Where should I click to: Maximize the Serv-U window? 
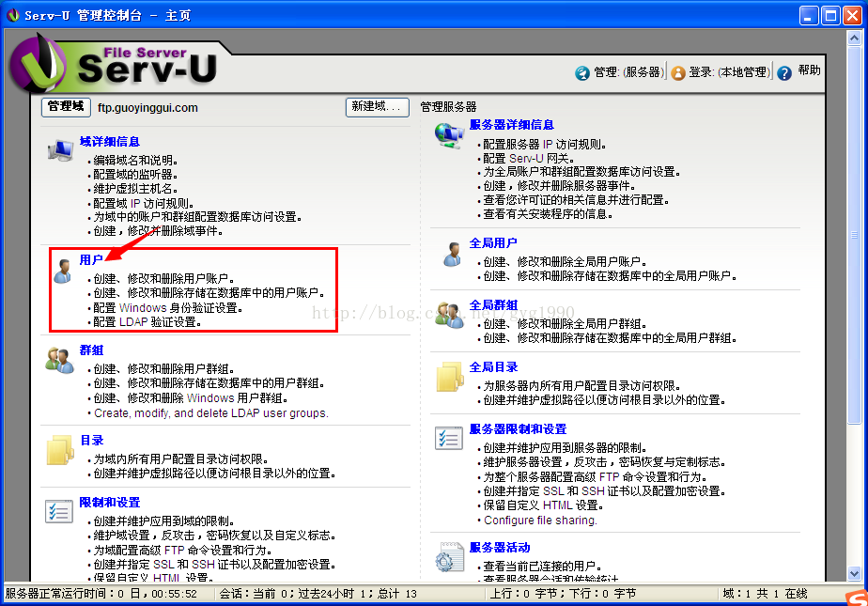830,15
